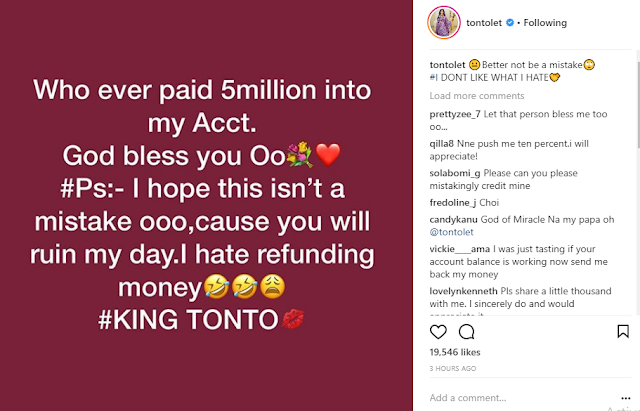Toggle the Following button
This screenshot has width=640, height=411.
pos(545,23)
